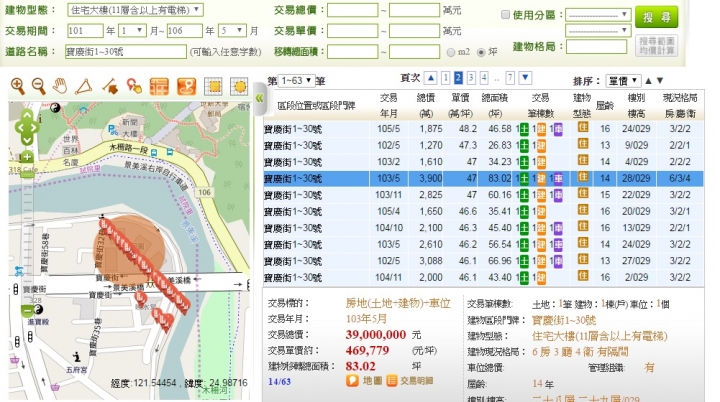Open the start month dropdown showing 1
The width and height of the screenshot is (720, 402).
[x=133, y=31]
